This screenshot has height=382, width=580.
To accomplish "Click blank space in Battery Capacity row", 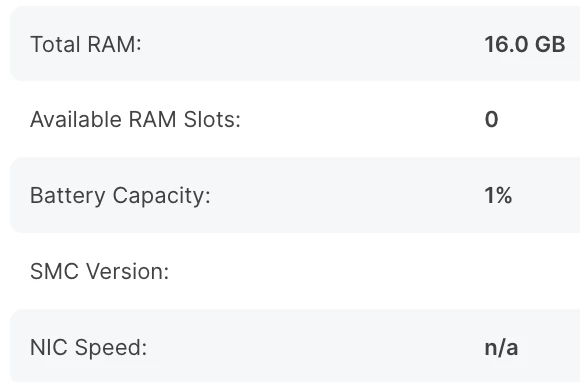I will 348,195.
